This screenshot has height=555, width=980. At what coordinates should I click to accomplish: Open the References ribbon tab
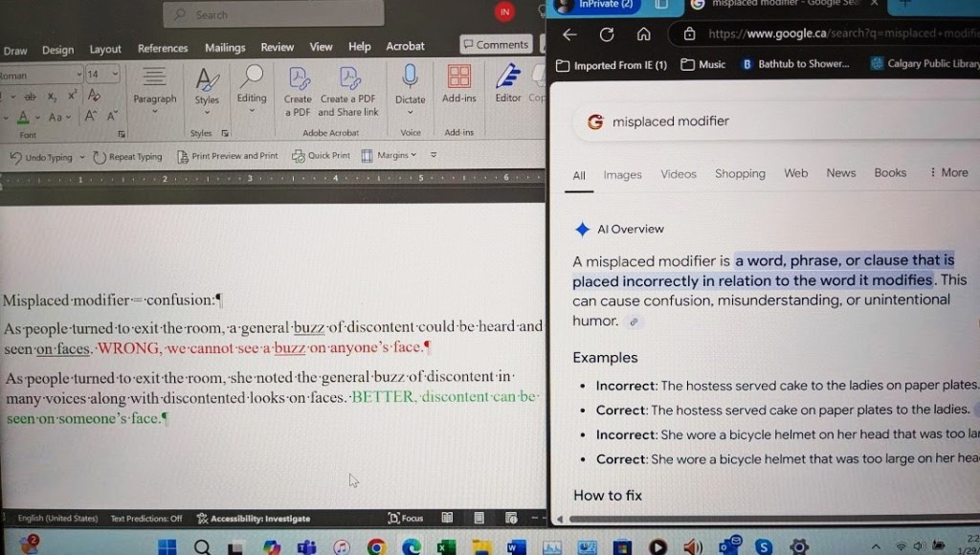[163, 48]
